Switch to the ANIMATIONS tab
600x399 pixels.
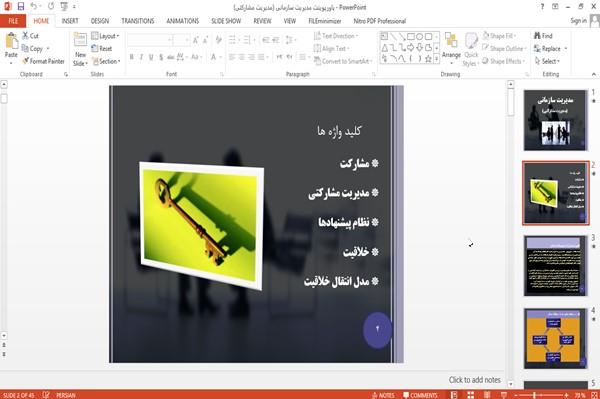point(183,21)
